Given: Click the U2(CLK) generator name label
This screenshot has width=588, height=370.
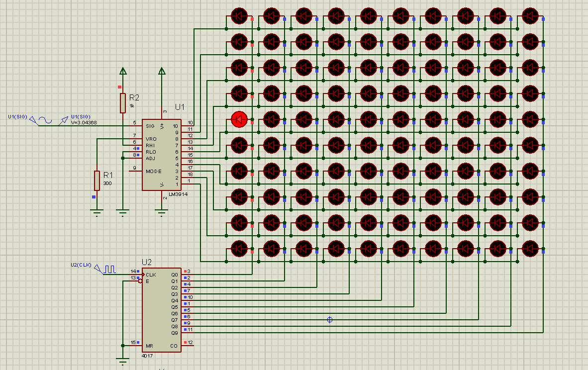Looking at the screenshot, I should [x=81, y=265].
